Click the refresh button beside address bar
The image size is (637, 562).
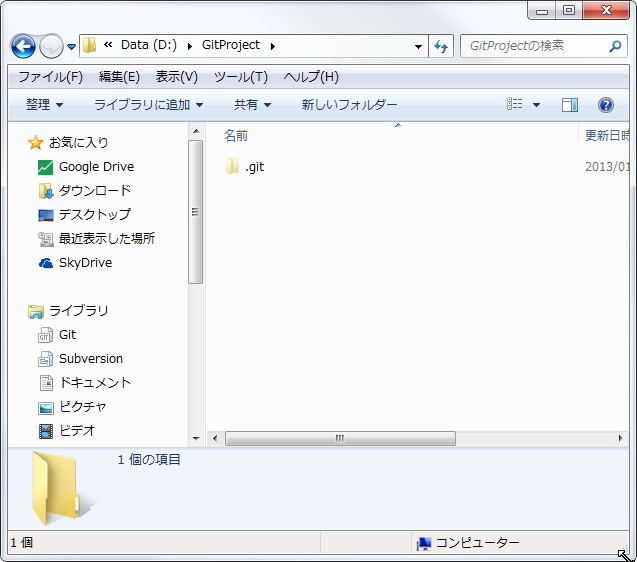tap(441, 46)
